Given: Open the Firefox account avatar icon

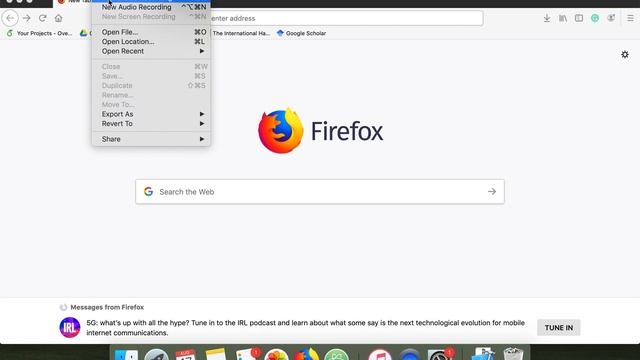Looking at the screenshot, I should click(x=611, y=18).
